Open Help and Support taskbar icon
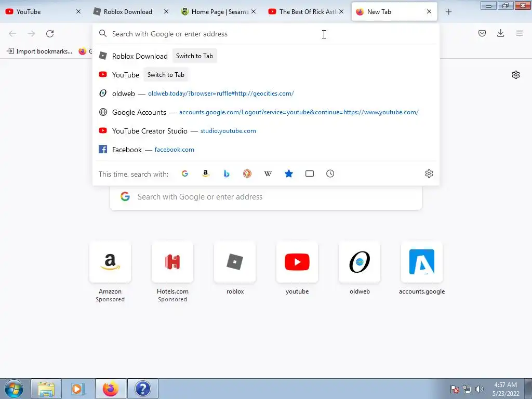This screenshot has height=399, width=532. coord(142,389)
